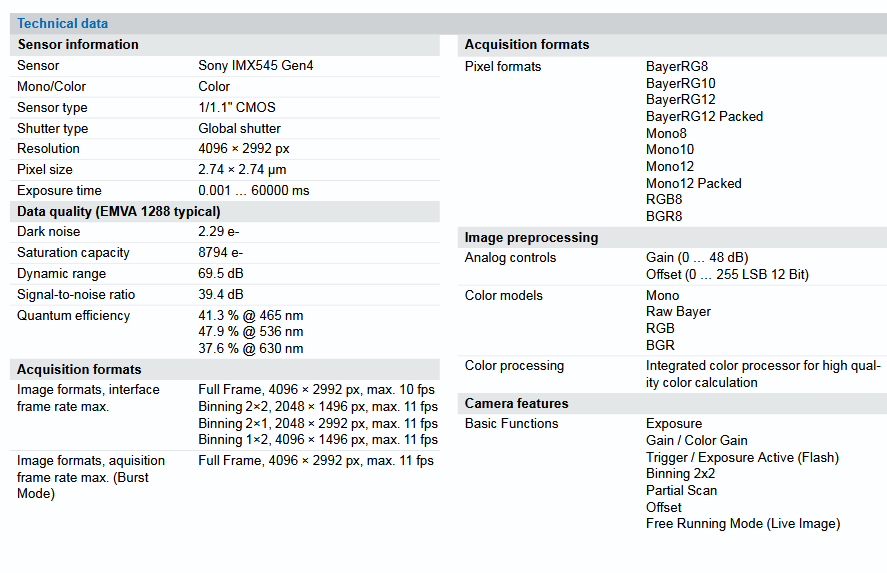Click the Data quality (EMVA 1288 typical) header
The height and width of the screenshot is (573, 887).
pos(119,211)
